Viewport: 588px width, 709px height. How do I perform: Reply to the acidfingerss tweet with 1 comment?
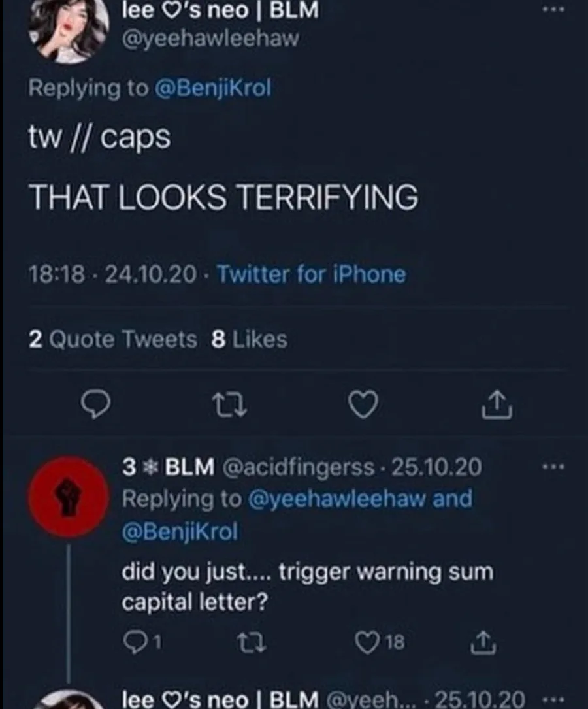coord(136,644)
